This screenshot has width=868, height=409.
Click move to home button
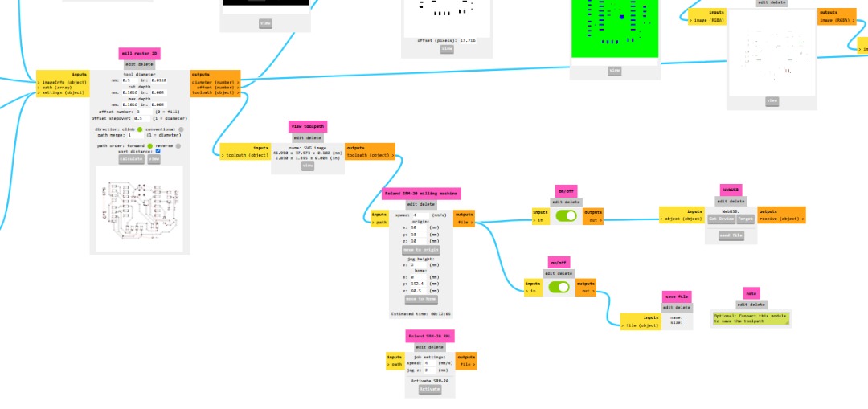(420, 299)
